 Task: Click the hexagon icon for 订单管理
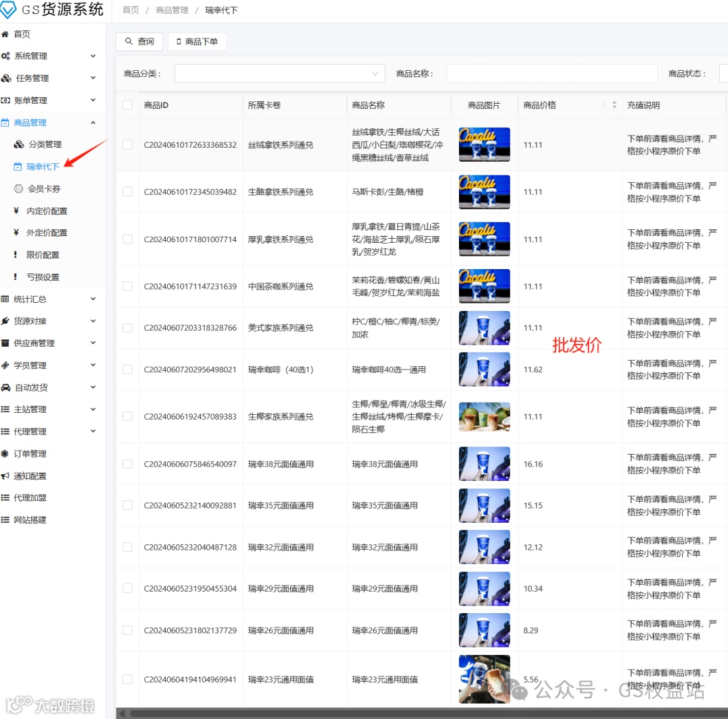click(5, 454)
